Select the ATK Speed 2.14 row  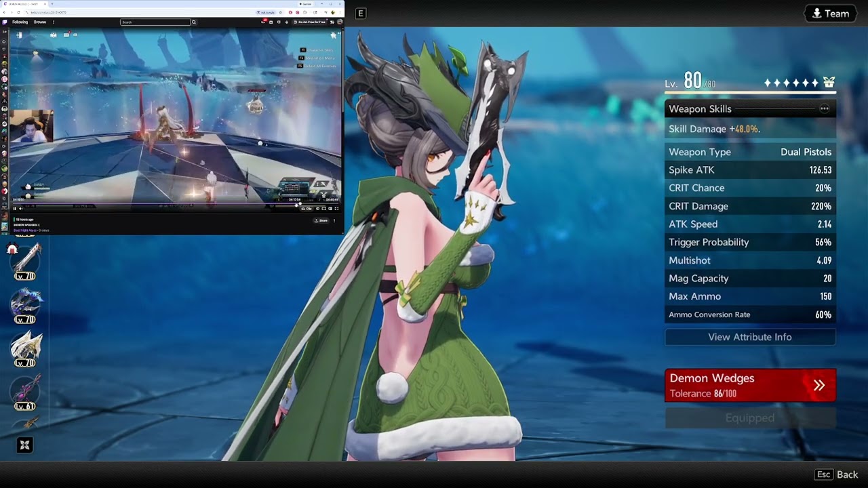750,224
